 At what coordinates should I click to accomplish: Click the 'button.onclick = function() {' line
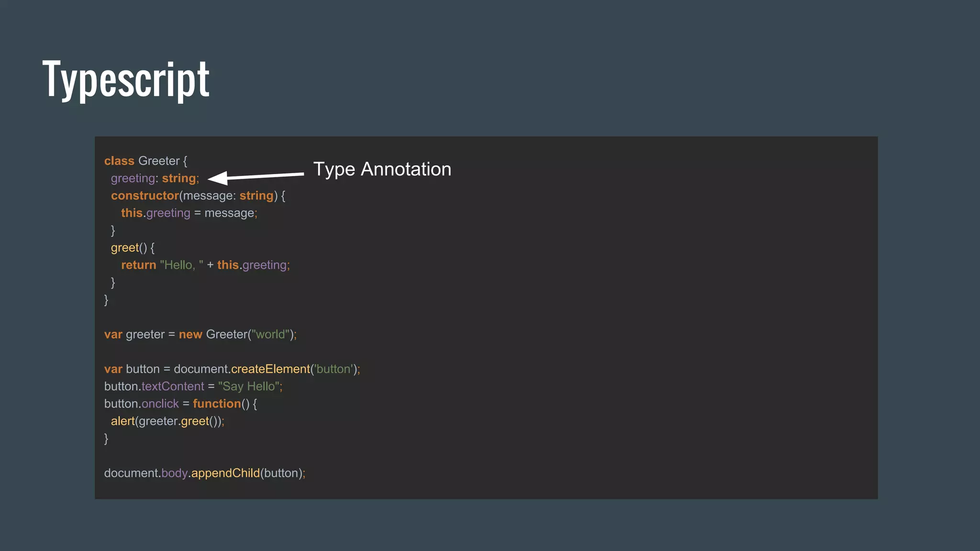tap(180, 404)
